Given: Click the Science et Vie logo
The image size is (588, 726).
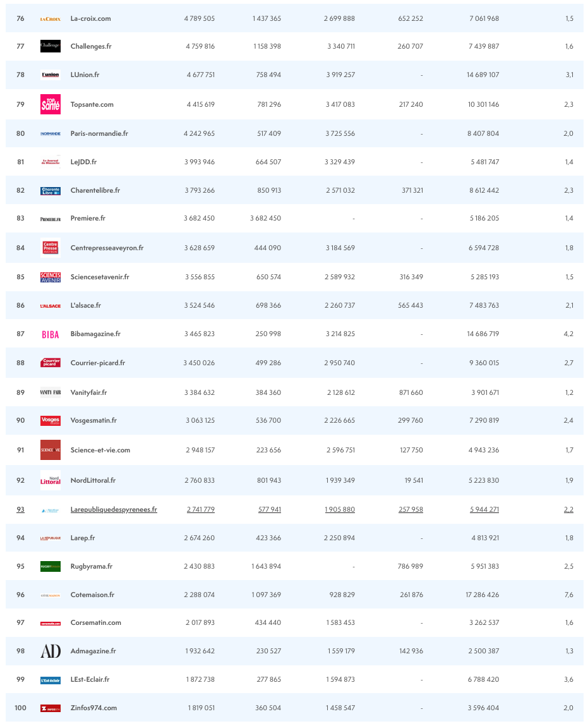Looking at the screenshot, I should [51, 450].
